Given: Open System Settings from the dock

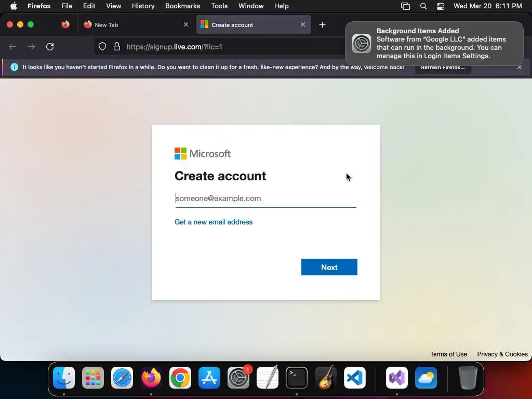Looking at the screenshot, I should (238, 378).
